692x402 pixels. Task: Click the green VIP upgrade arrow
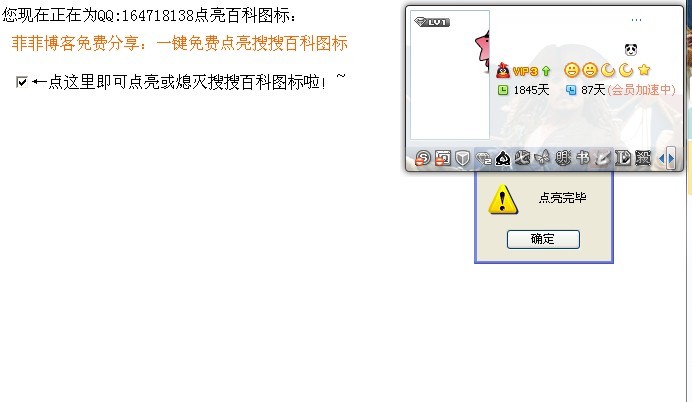coord(546,71)
